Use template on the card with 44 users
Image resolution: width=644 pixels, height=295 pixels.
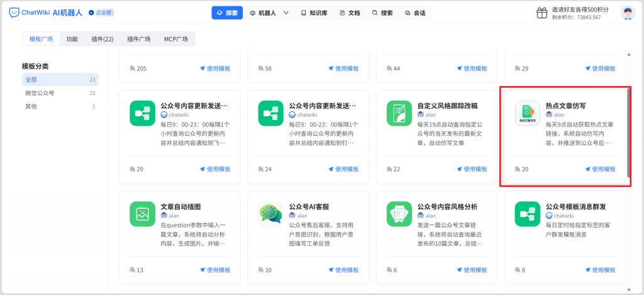pyautogui.click(x=472, y=68)
